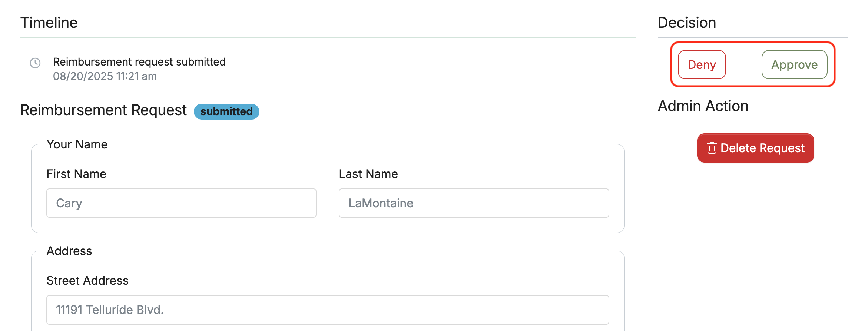Viewport: 868px width, 331px height.
Task: Click the Street Address label
Action: [x=87, y=281]
